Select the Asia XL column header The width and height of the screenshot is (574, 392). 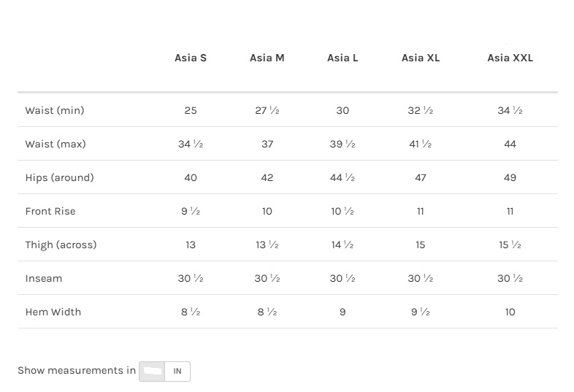(421, 58)
